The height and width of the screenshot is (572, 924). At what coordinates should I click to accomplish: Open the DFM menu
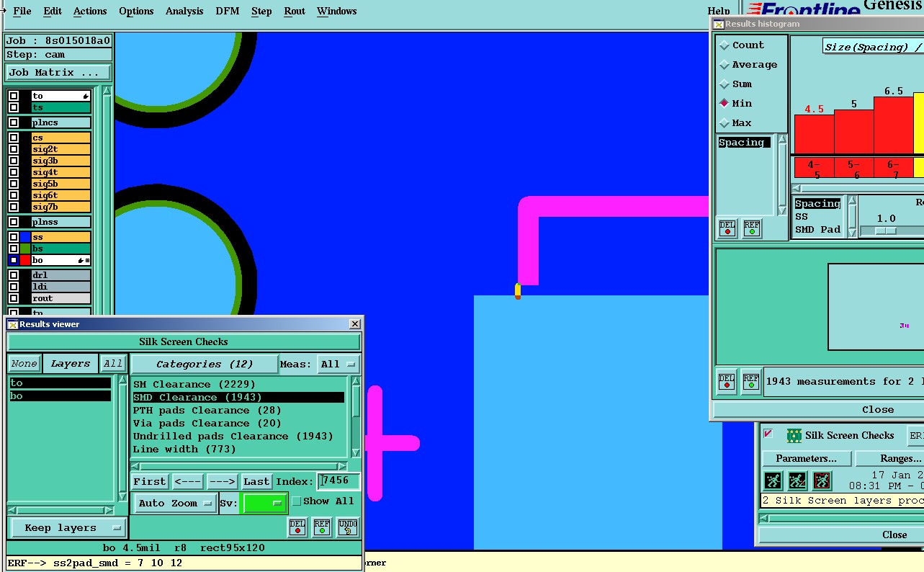click(x=228, y=11)
